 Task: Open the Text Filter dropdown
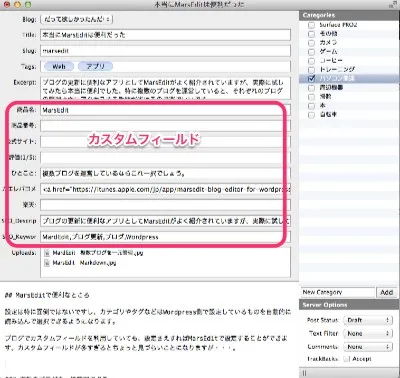click(x=368, y=333)
